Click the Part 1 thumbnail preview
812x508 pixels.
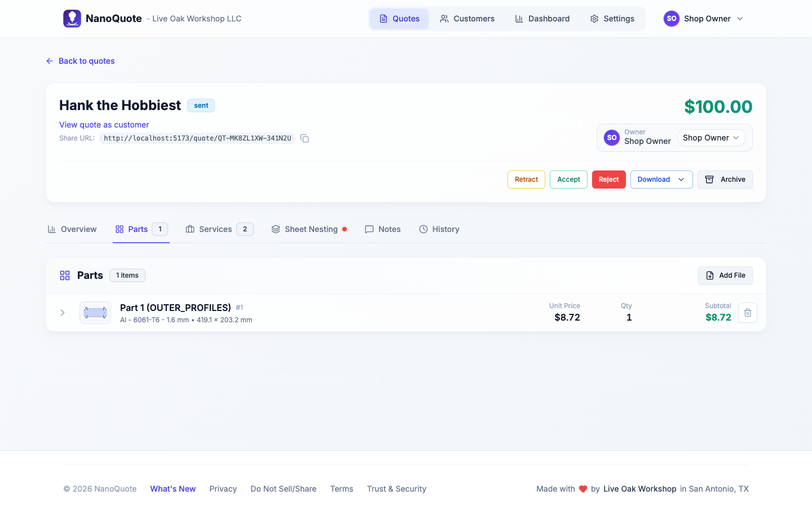(95, 313)
